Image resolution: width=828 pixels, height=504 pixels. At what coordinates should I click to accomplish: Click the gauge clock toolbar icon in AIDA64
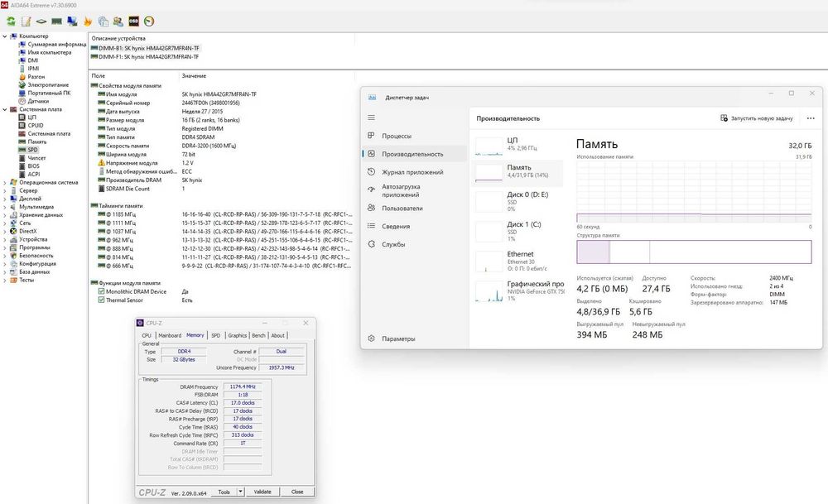pos(149,22)
